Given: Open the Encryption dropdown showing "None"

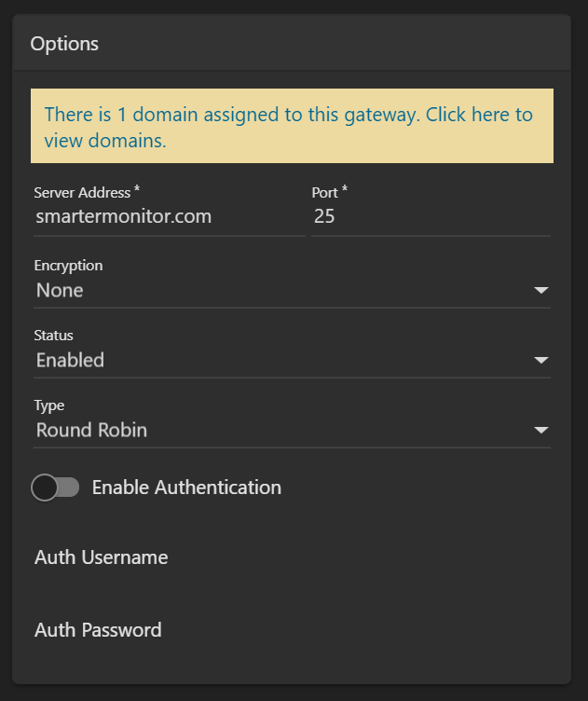Looking at the screenshot, I should click(280, 291).
